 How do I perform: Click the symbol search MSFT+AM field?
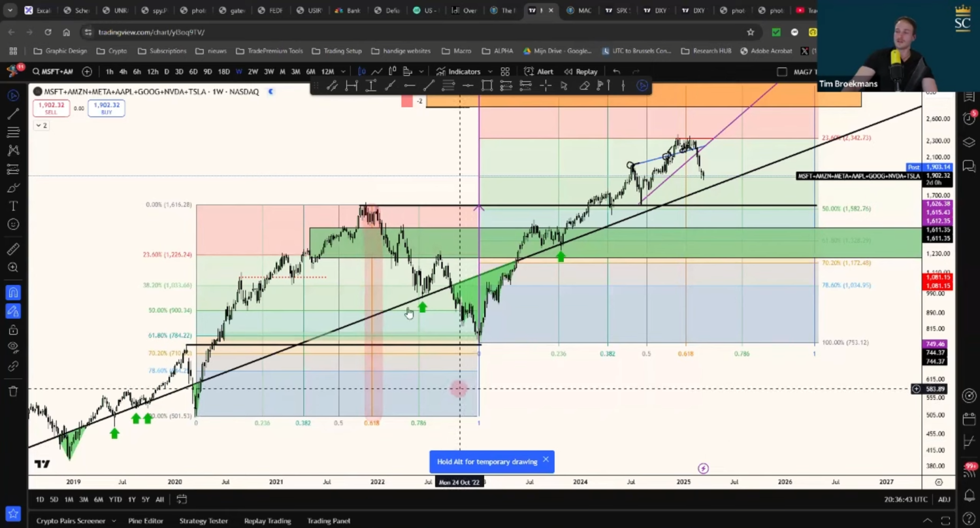pos(52,71)
